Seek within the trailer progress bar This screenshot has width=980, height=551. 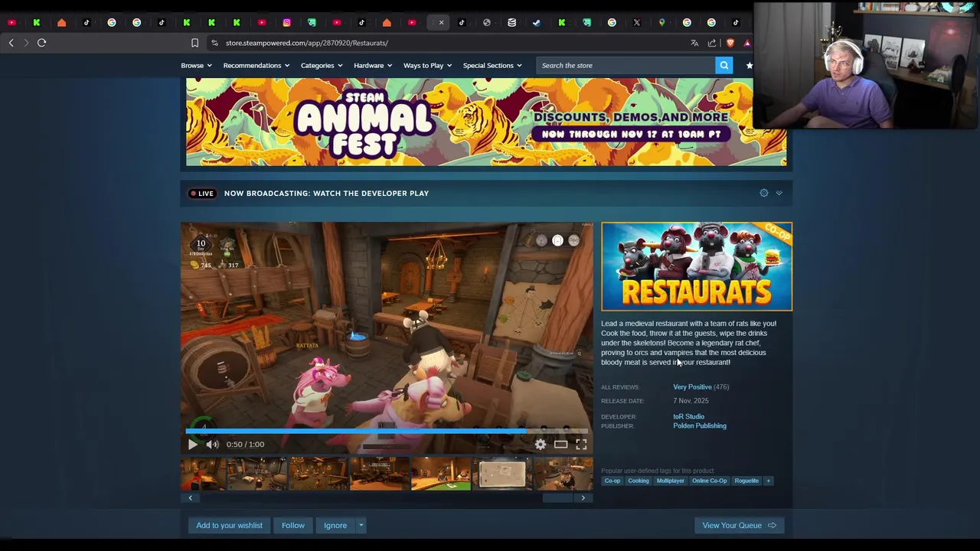pyautogui.click(x=387, y=431)
